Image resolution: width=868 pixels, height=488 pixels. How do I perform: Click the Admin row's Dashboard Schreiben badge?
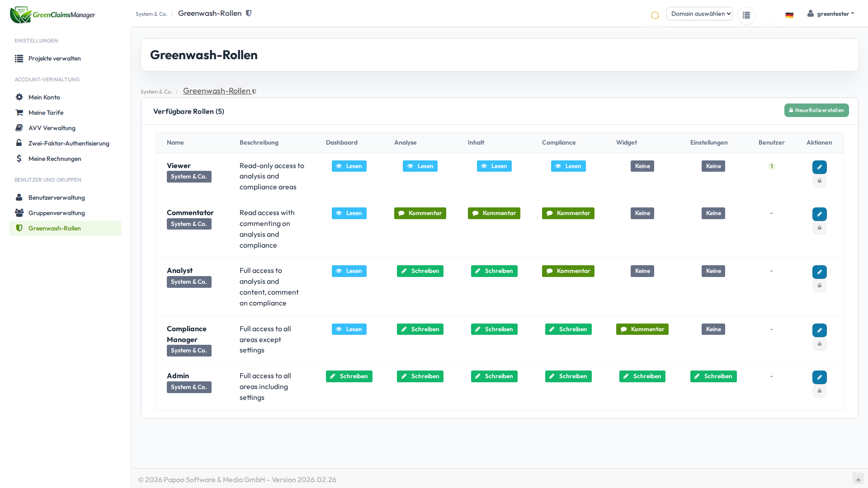349,376
